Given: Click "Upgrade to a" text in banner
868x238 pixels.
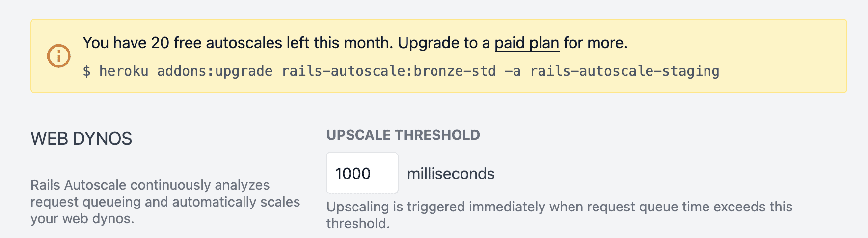Looking at the screenshot, I should pyautogui.click(x=444, y=43).
